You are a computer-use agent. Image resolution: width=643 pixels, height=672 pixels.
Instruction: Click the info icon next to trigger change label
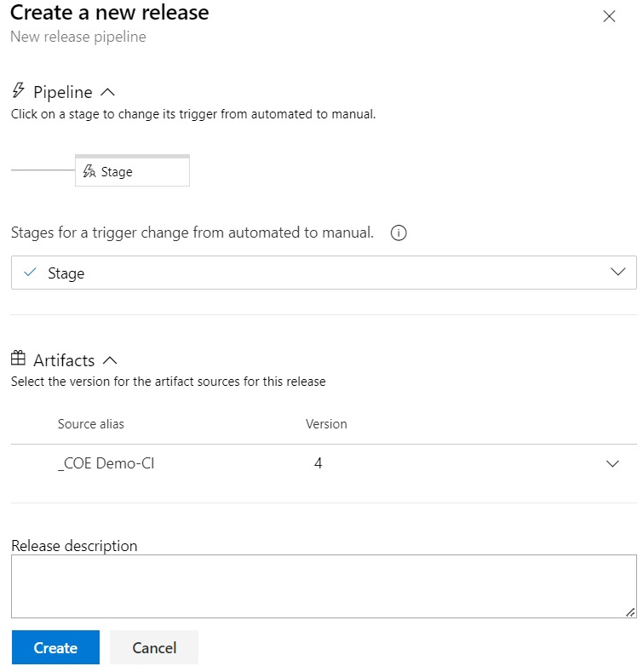(398, 233)
